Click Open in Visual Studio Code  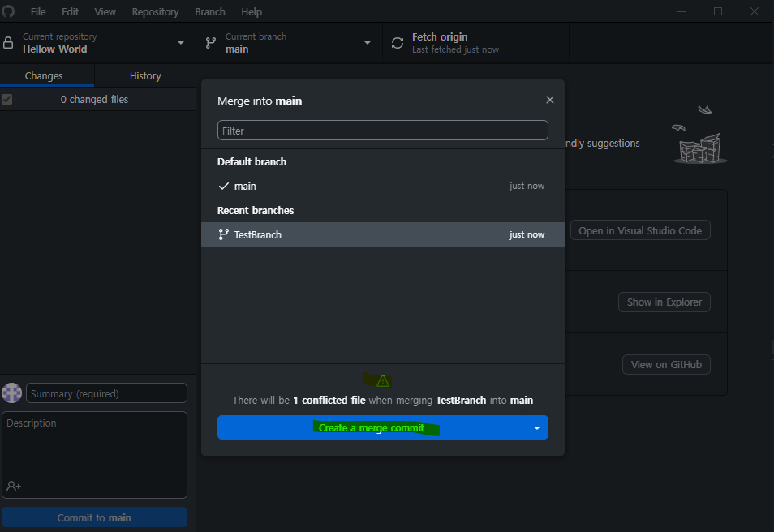coord(640,230)
